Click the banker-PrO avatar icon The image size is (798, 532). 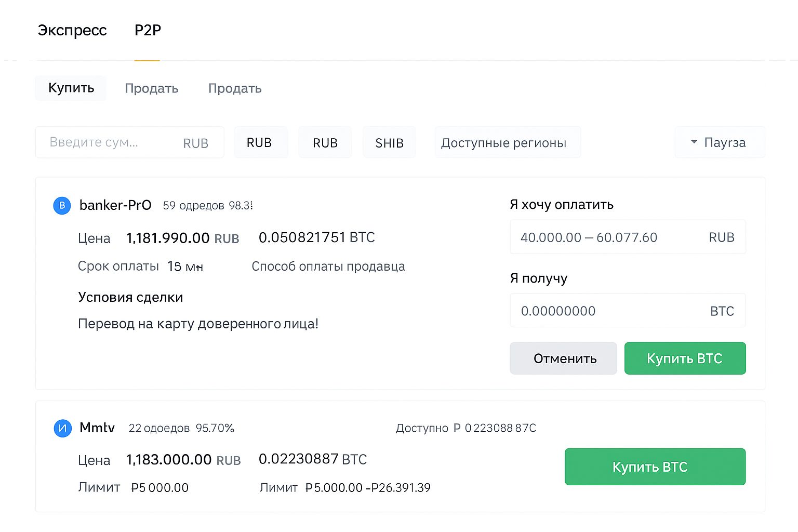click(62, 206)
